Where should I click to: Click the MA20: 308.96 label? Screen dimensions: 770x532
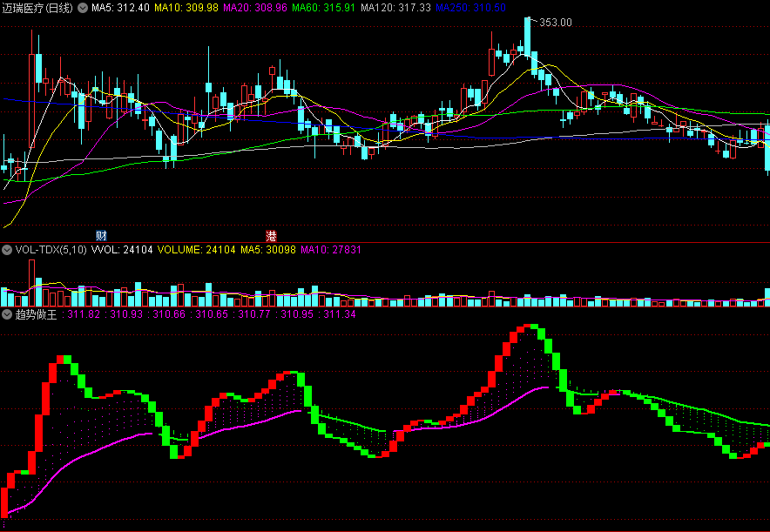click(255, 8)
